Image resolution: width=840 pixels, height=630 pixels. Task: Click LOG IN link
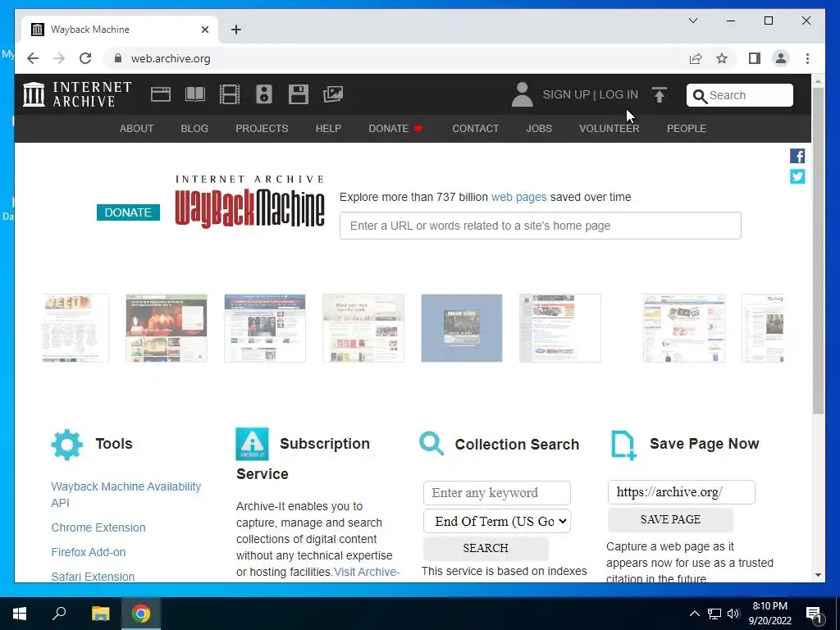pos(619,94)
